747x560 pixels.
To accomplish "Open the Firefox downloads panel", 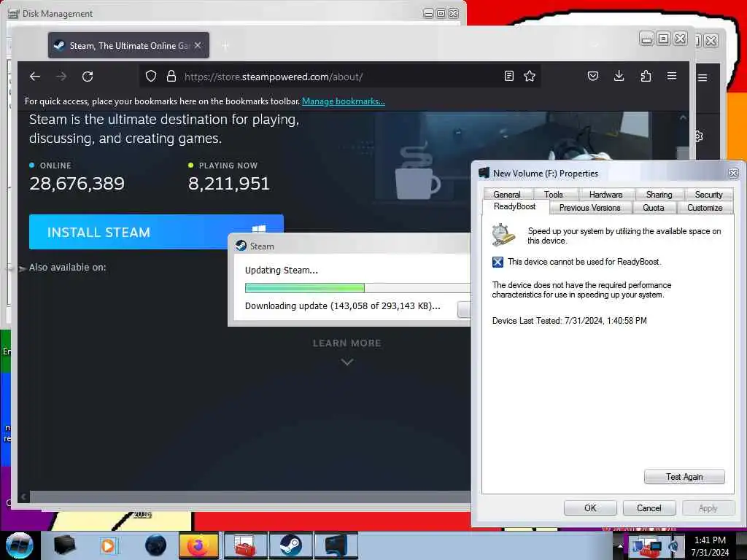I will [x=619, y=76].
